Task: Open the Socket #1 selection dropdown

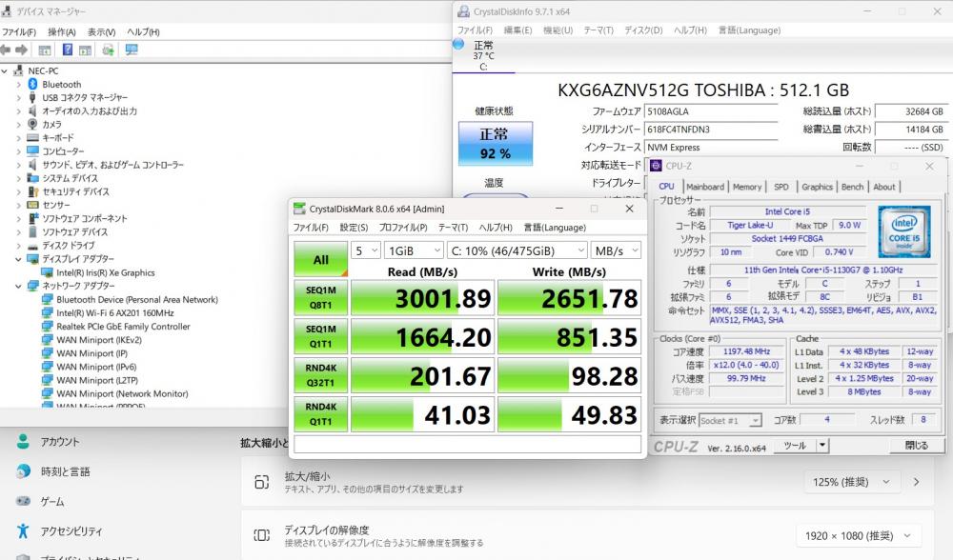Action: (x=730, y=420)
